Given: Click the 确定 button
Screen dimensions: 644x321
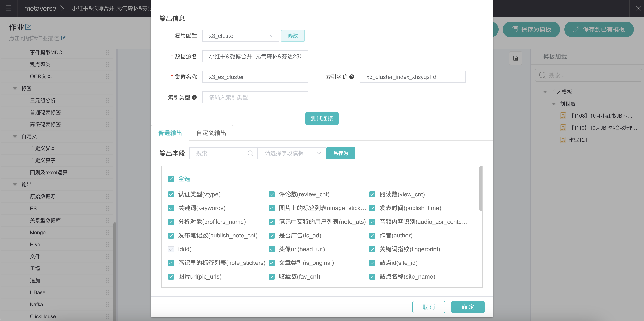Looking at the screenshot, I should 468,307.
